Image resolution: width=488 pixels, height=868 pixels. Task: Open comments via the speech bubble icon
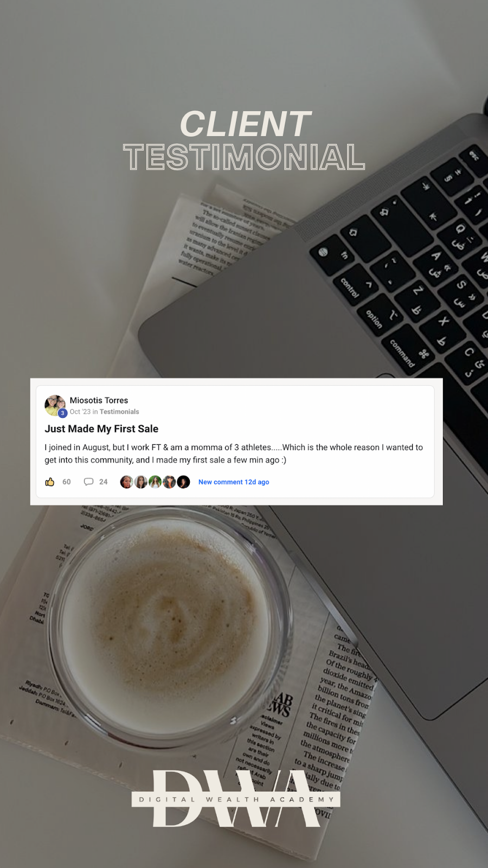click(x=88, y=482)
